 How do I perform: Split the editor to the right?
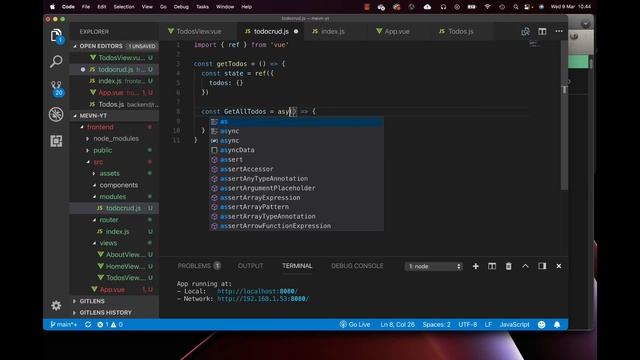click(x=542, y=31)
